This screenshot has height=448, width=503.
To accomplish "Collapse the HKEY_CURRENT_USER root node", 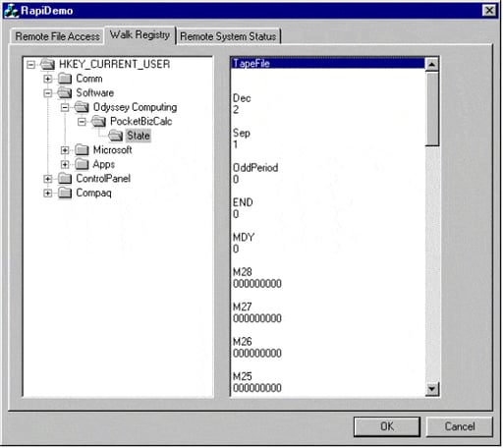I will tap(30, 65).
